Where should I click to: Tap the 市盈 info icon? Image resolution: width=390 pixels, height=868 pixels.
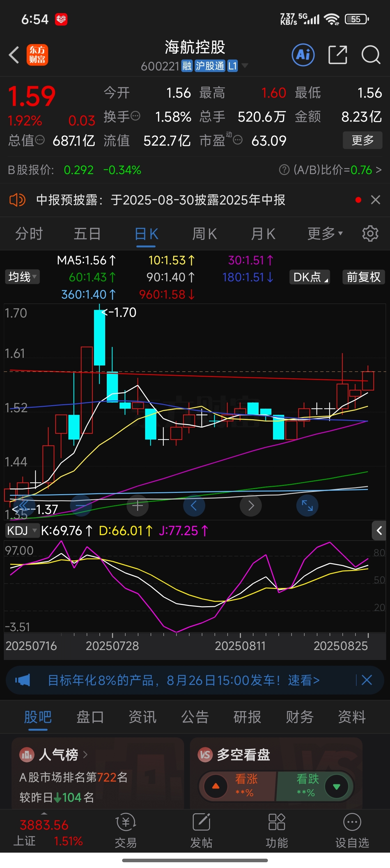(x=238, y=140)
